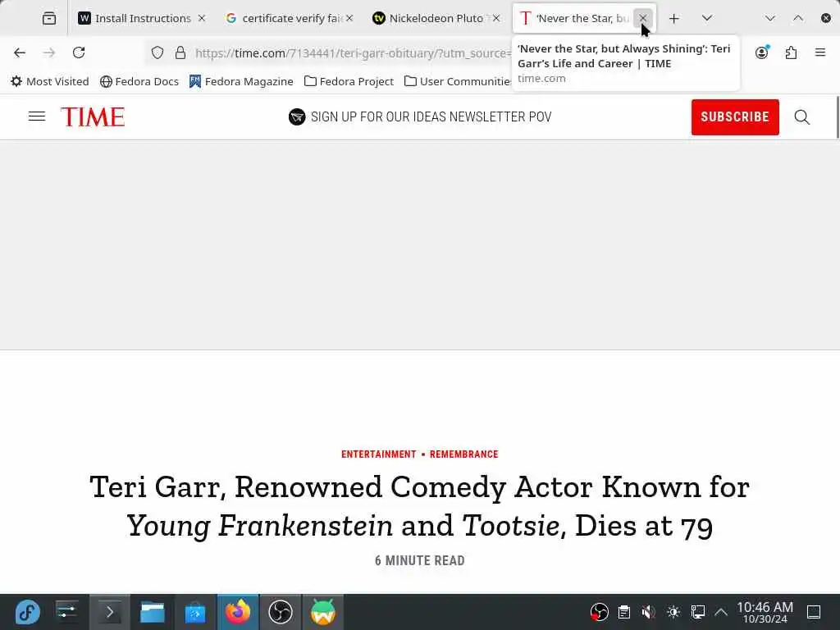
Task: Click OBS recording tray icon
Action: point(599,612)
